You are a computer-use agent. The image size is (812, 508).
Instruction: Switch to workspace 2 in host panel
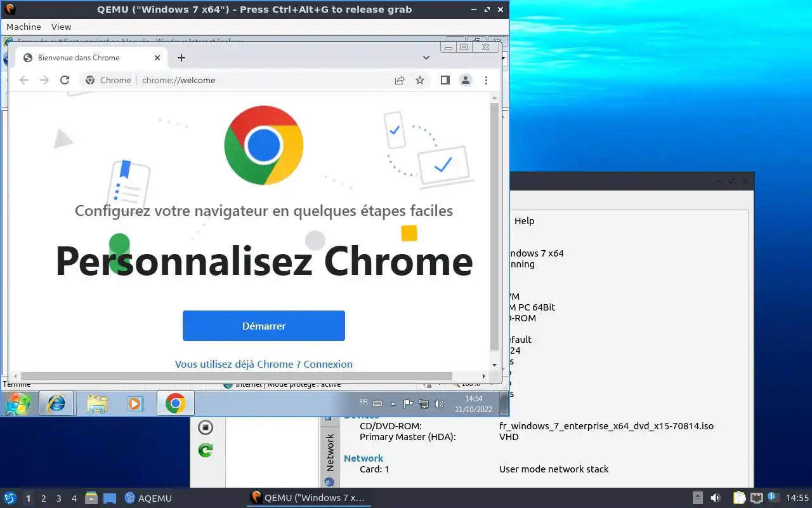pos(43,498)
